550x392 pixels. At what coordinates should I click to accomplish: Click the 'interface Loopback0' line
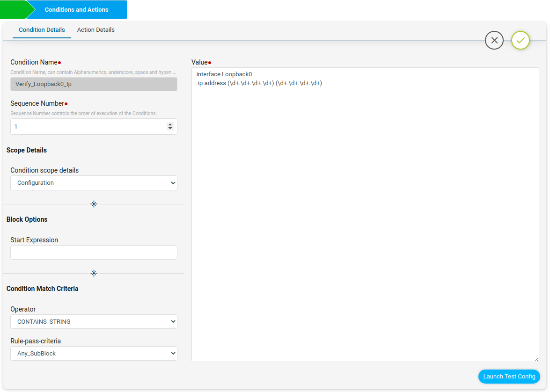(x=224, y=74)
